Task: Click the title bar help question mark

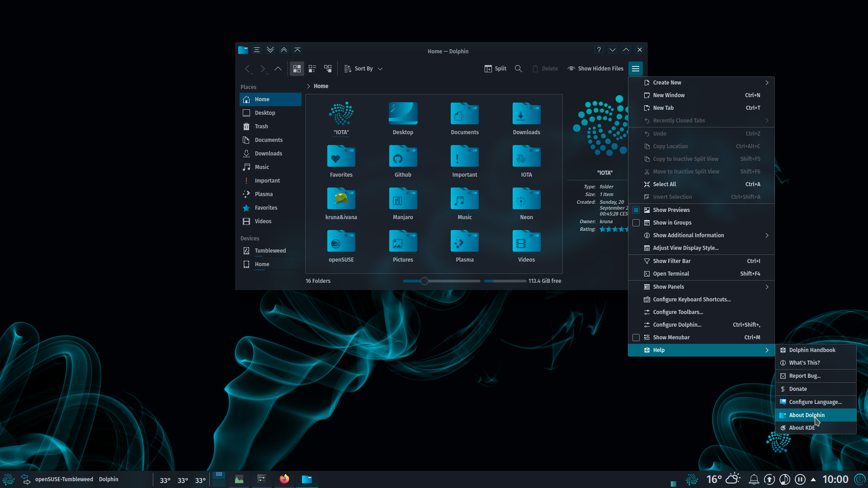Action: [599, 50]
